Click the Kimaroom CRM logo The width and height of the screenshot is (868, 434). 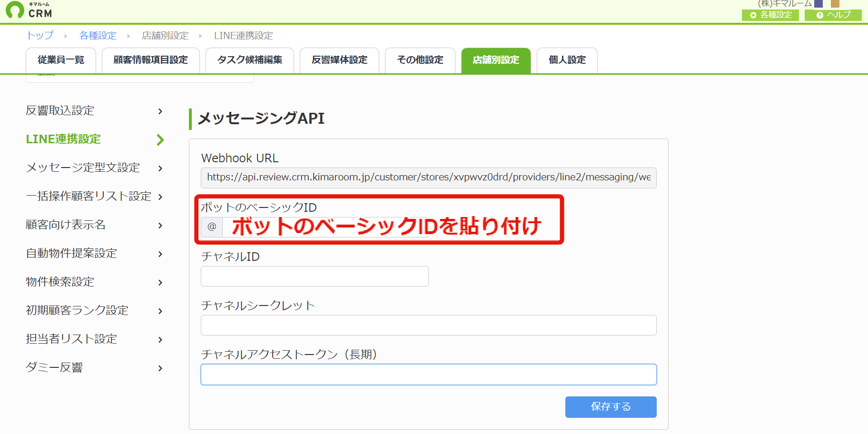coord(30,10)
